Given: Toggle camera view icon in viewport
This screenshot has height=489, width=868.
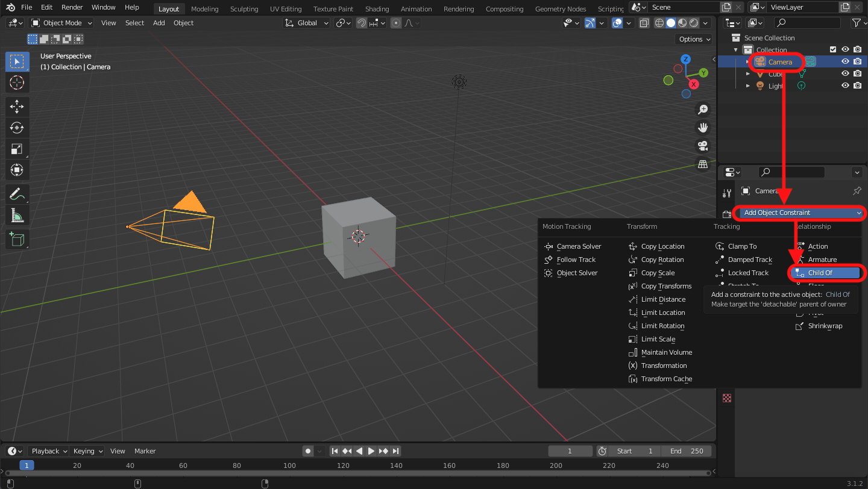Looking at the screenshot, I should (x=702, y=146).
